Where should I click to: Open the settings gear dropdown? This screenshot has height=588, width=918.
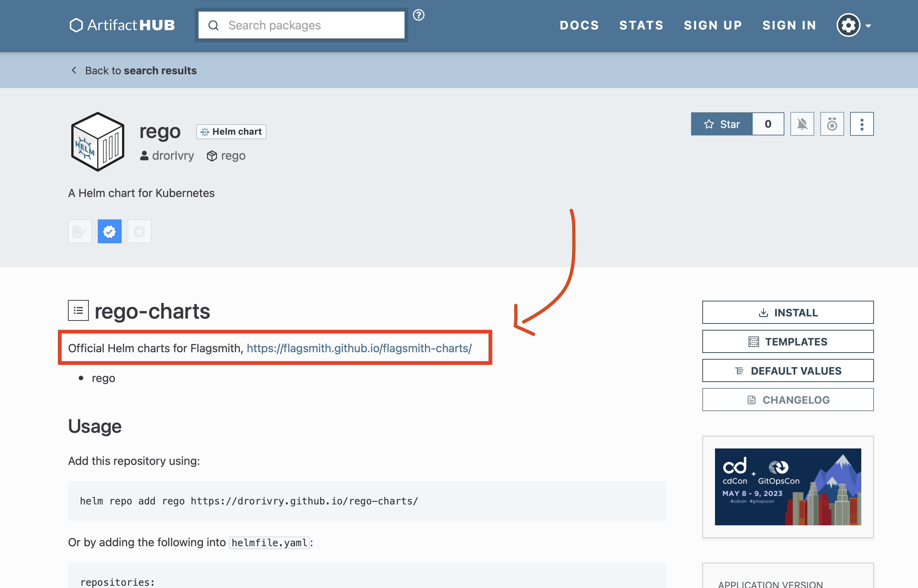[854, 25]
